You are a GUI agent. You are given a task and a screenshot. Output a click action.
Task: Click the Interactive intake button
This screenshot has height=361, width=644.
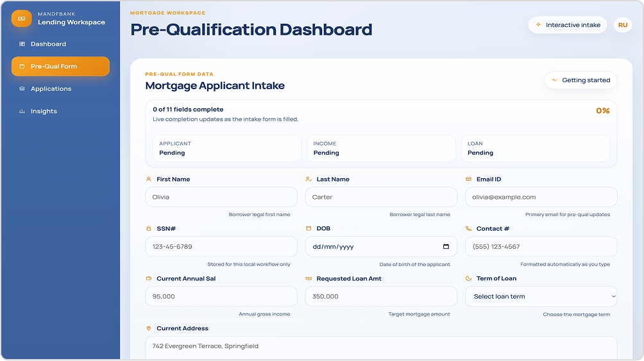point(568,25)
